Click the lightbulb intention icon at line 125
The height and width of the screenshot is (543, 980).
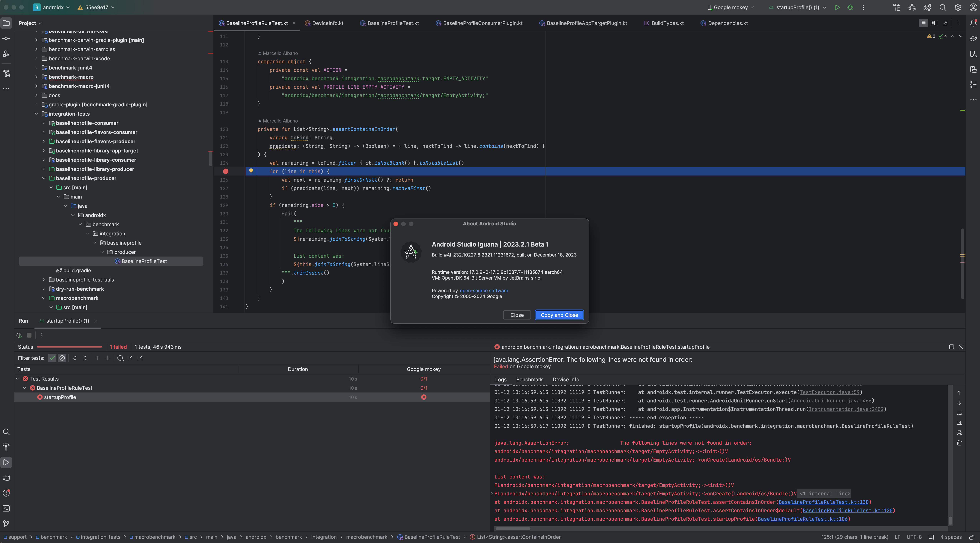[x=251, y=171]
